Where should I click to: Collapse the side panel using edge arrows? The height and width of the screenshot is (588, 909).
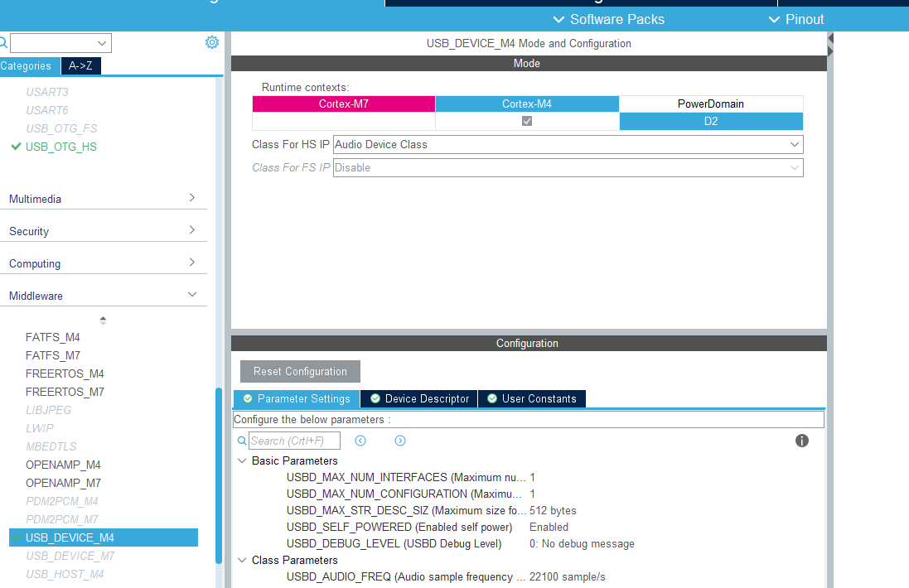[x=830, y=45]
